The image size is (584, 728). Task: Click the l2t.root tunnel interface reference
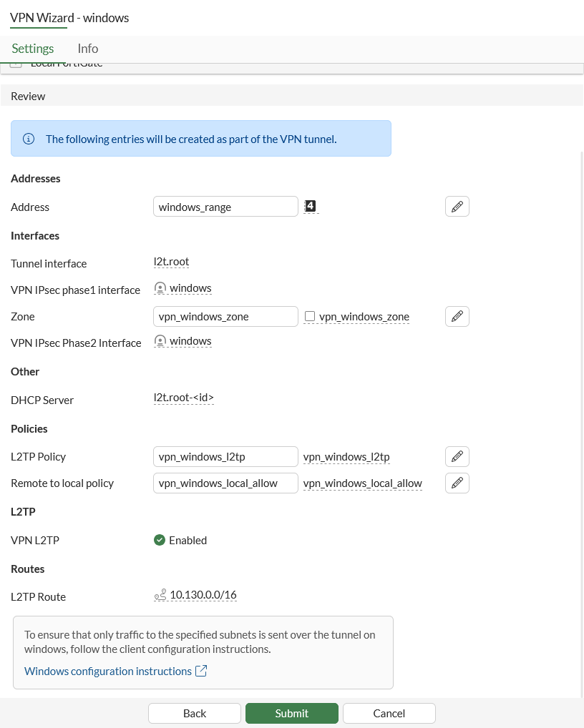171,262
